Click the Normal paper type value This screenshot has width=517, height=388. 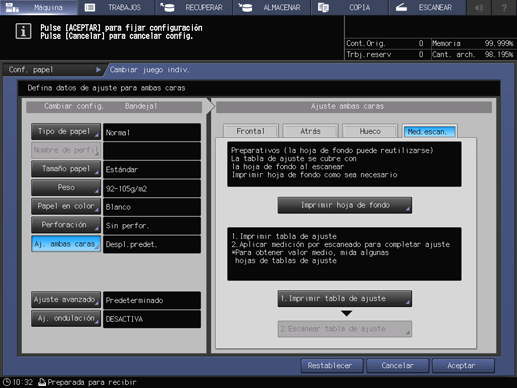[x=152, y=132]
